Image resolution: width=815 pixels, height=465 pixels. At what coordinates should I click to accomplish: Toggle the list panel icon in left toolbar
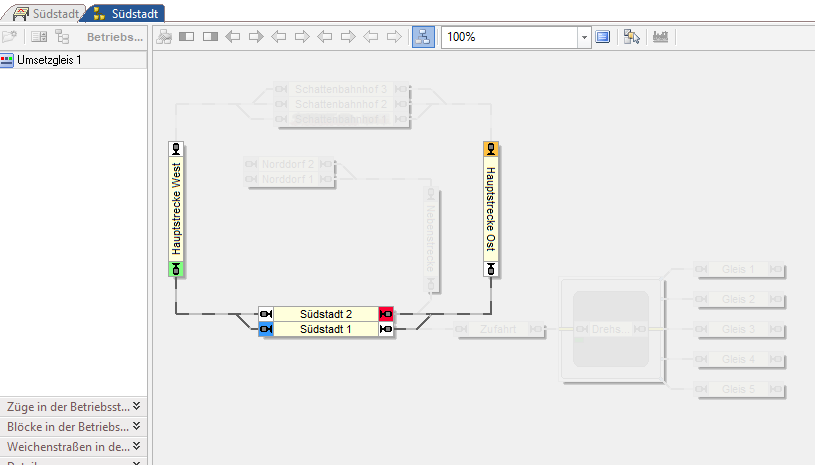[x=39, y=37]
